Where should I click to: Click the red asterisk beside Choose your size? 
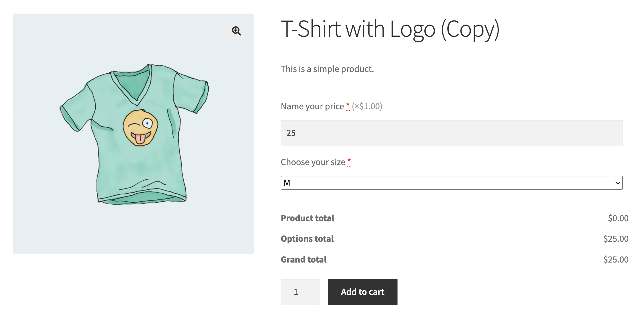(349, 161)
